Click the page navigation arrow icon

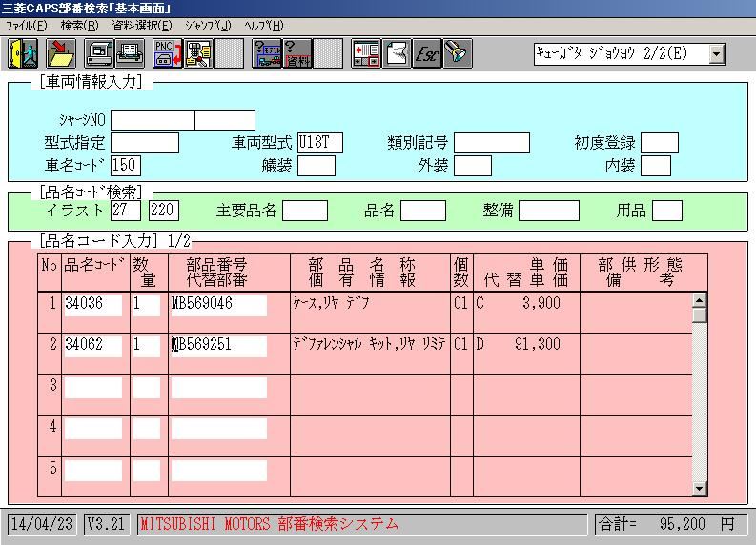pos(366,53)
